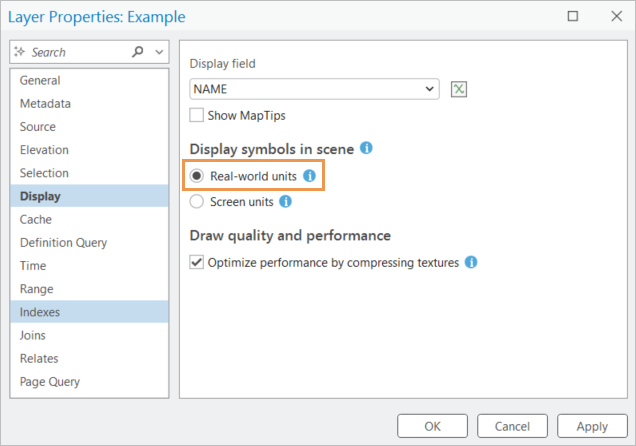This screenshot has height=446, width=636.
Task: Click info icon for Optimize performance option
Action: tap(471, 263)
